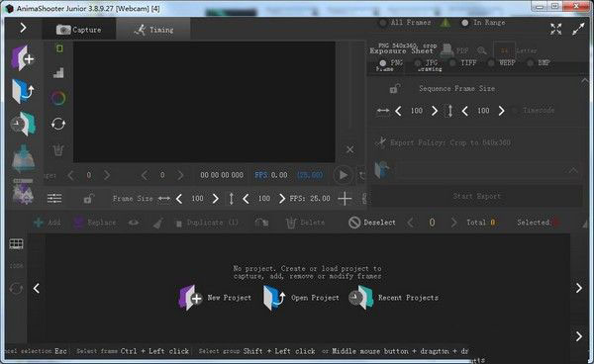Image resolution: width=594 pixels, height=364 pixels.
Task: Toggle the Frame Size aspect lock icon
Action: [x=89, y=198]
